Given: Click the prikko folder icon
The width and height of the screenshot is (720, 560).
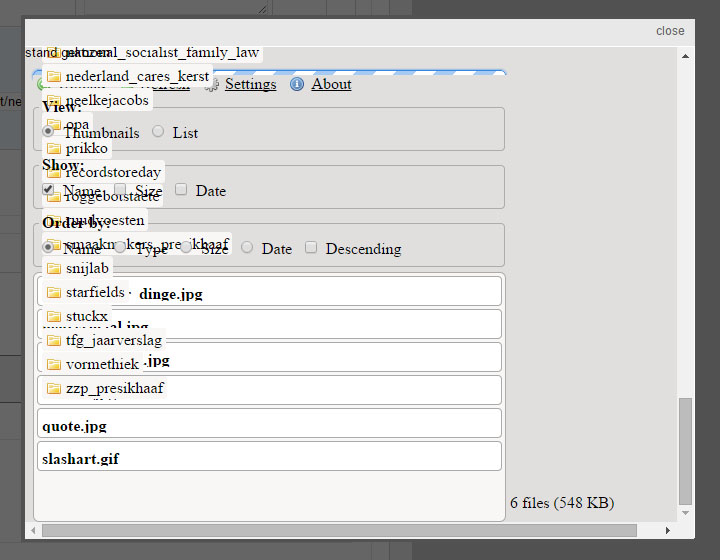Looking at the screenshot, I should pos(54,148).
